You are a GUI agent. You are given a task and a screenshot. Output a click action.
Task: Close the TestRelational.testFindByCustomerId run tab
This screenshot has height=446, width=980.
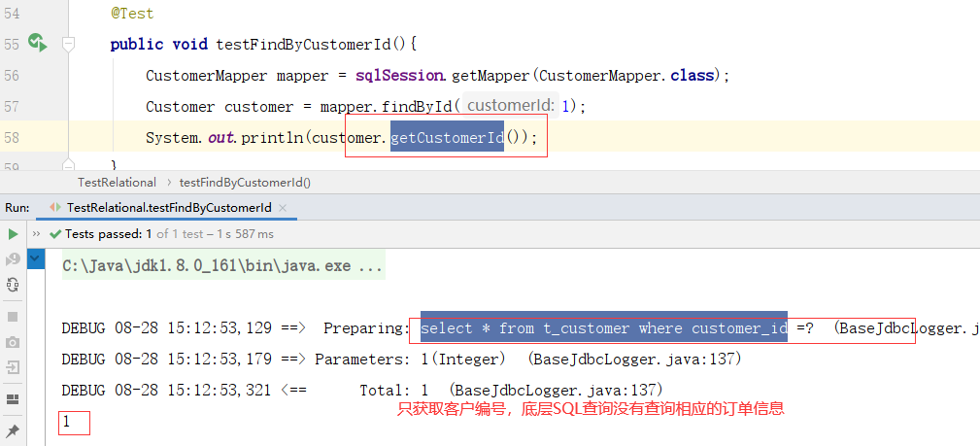(283, 208)
